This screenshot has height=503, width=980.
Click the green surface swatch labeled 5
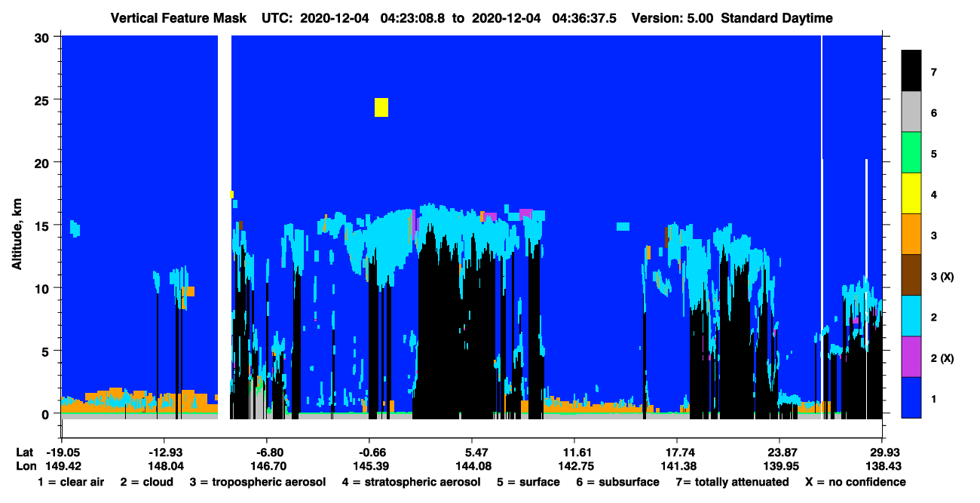[911, 152]
